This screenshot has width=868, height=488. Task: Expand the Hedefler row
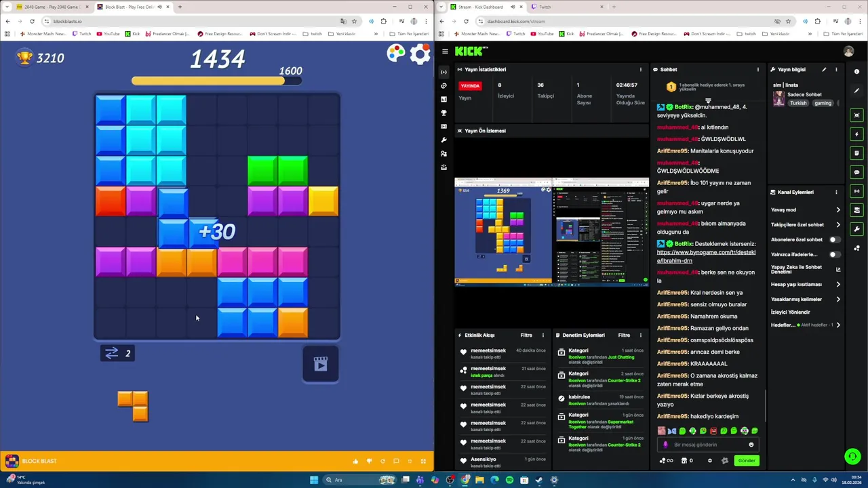pyautogui.click(x=806, y=325)
